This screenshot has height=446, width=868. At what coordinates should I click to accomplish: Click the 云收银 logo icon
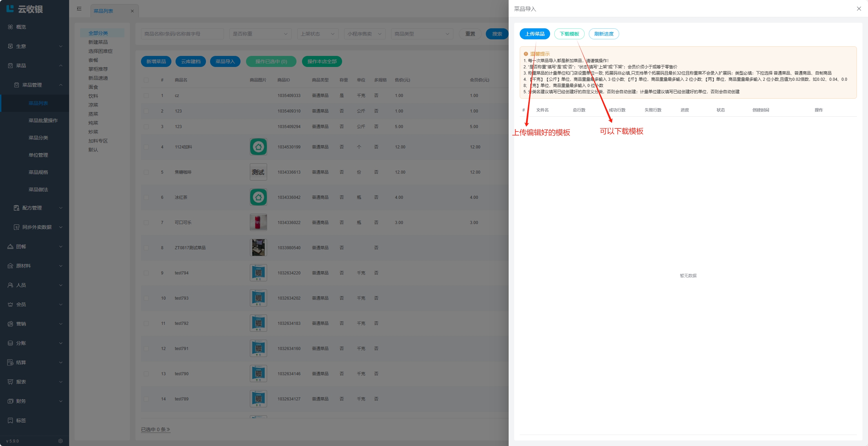tap(10, 9)
